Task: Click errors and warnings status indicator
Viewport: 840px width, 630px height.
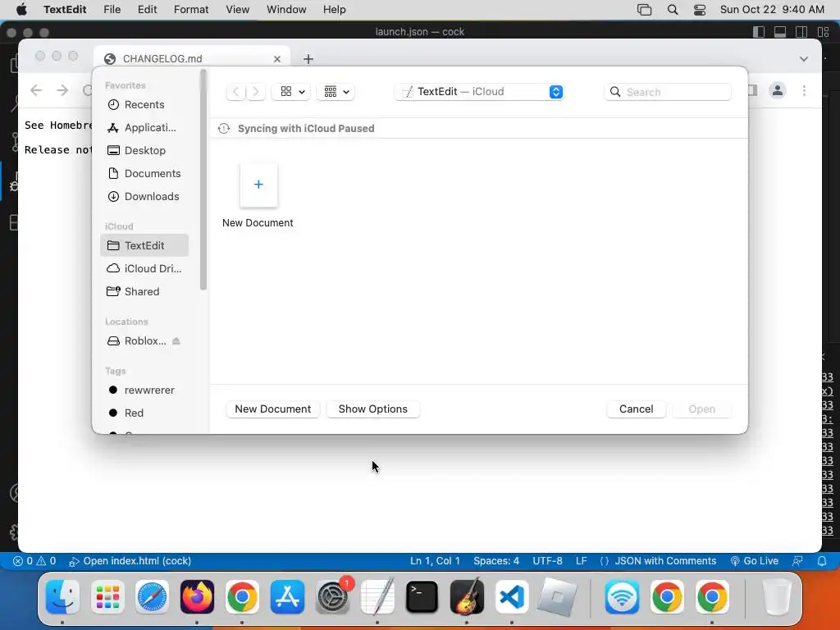Action: [34, 561]
